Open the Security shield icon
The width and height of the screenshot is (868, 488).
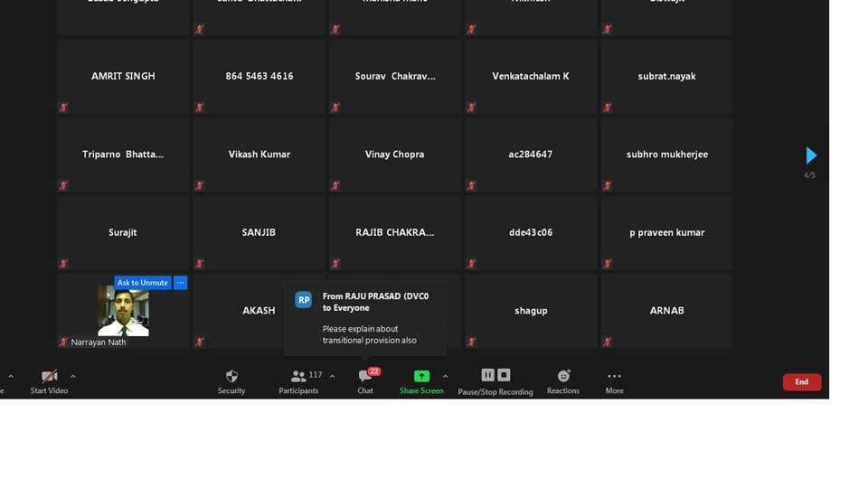click(231, 376)
